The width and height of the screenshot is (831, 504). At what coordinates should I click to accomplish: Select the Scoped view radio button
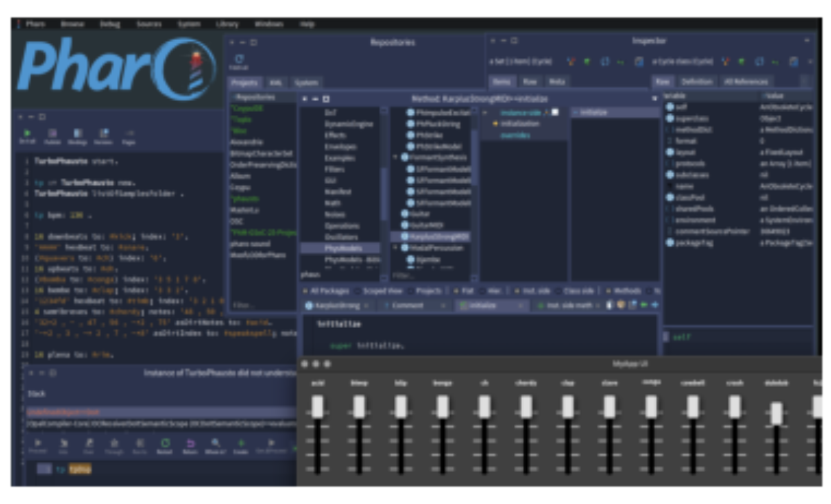[359, 291]
